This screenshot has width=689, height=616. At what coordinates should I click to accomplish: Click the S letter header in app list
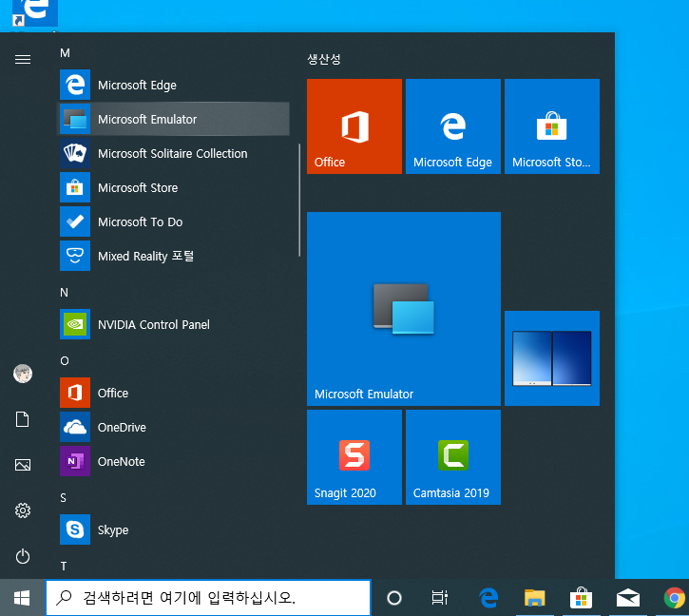click(64, 498)
